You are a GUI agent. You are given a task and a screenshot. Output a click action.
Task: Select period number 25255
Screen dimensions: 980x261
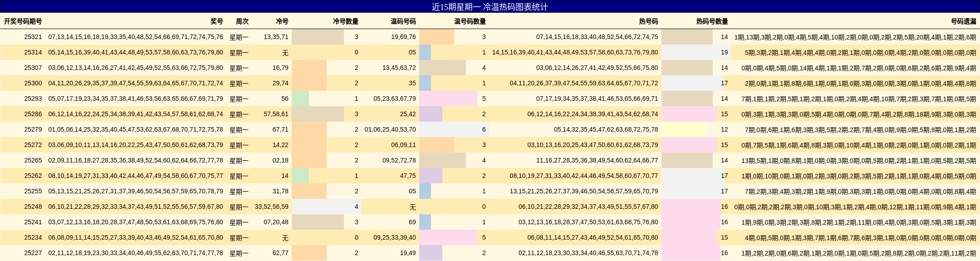coord(33,191)
